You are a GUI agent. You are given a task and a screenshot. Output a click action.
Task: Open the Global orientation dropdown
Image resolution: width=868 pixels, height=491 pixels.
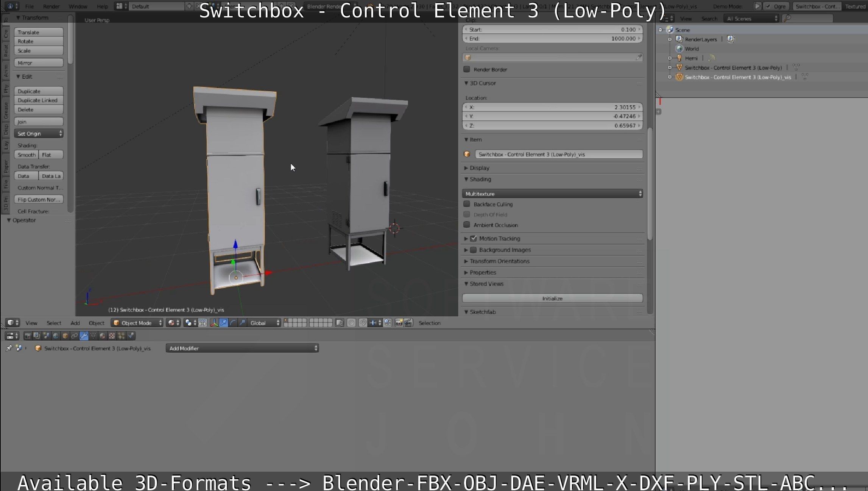(264, 323)
